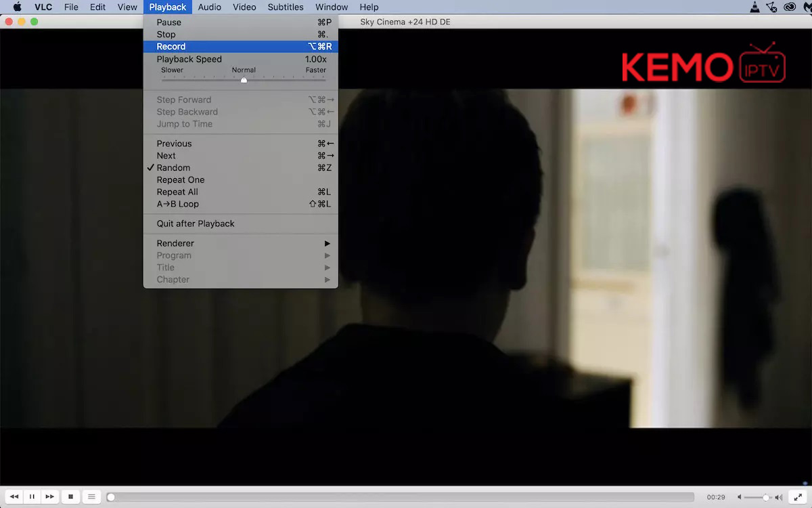This screenshot has height=508, width=812.
Task: Open the Audio menu
Action: click(x=210, y=7)
